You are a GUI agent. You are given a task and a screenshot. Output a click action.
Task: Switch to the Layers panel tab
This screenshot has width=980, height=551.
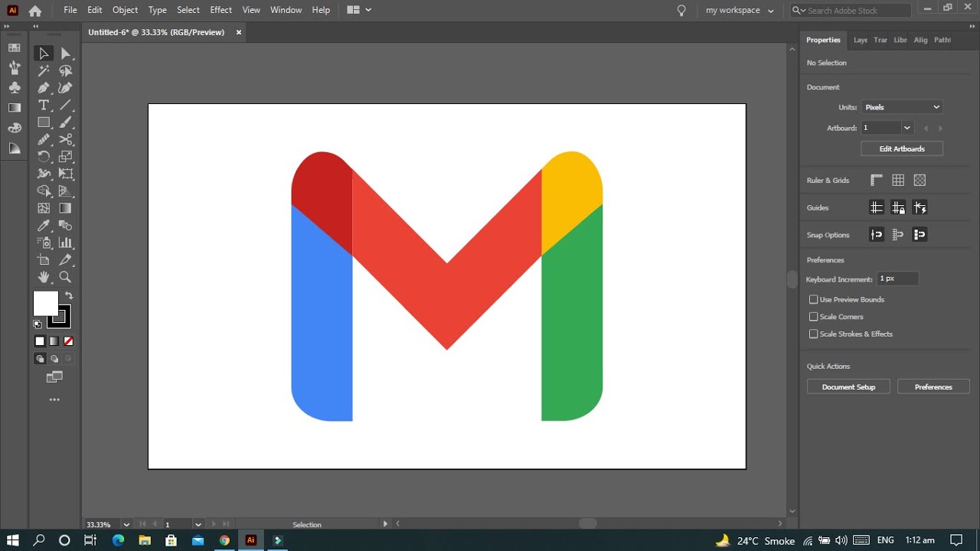click(x=861, y=40)
